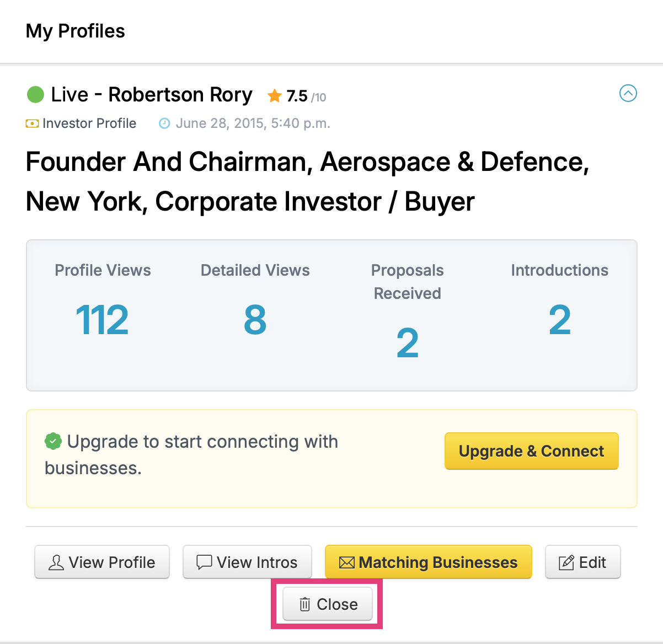Image resolution: width=663 pixels, height=644 pixels.
Task: Select the Detailed Views count 8
Action: tap(255, 320)
